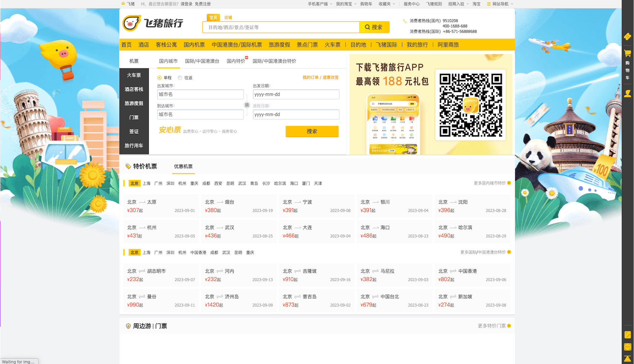Click the 网站导航 list icon
Viewport: 634px width, 364px height.
(x=489, y=4)
